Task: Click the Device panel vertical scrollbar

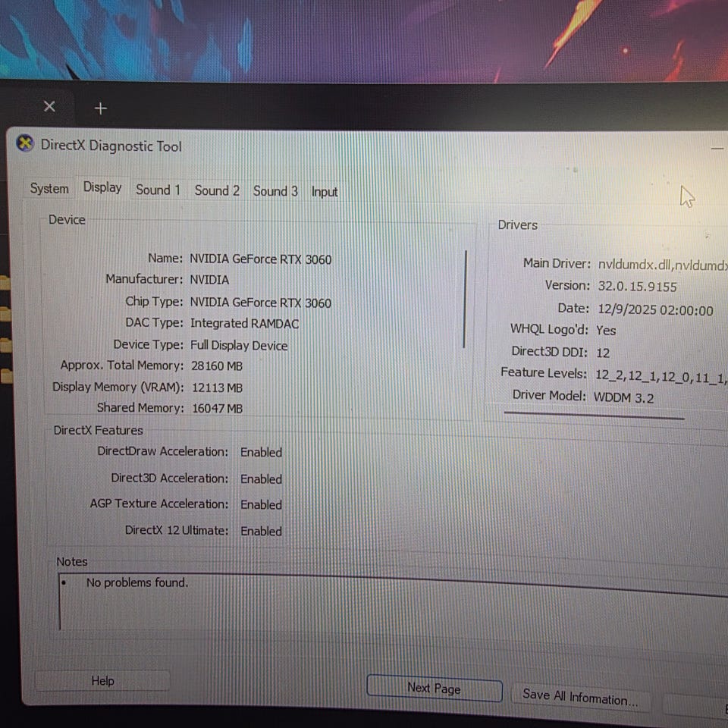Action: click(x=464, y=299)
